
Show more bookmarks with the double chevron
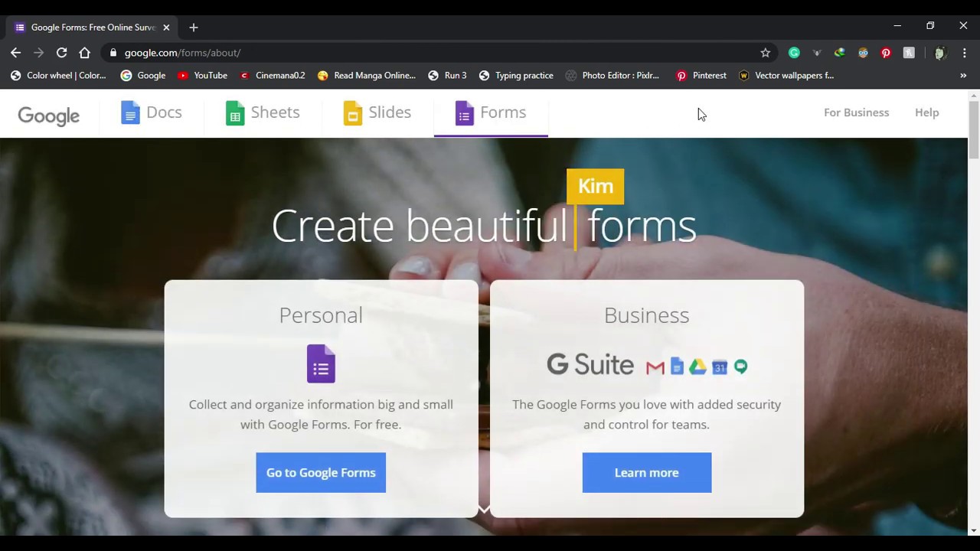click(963, 76)
